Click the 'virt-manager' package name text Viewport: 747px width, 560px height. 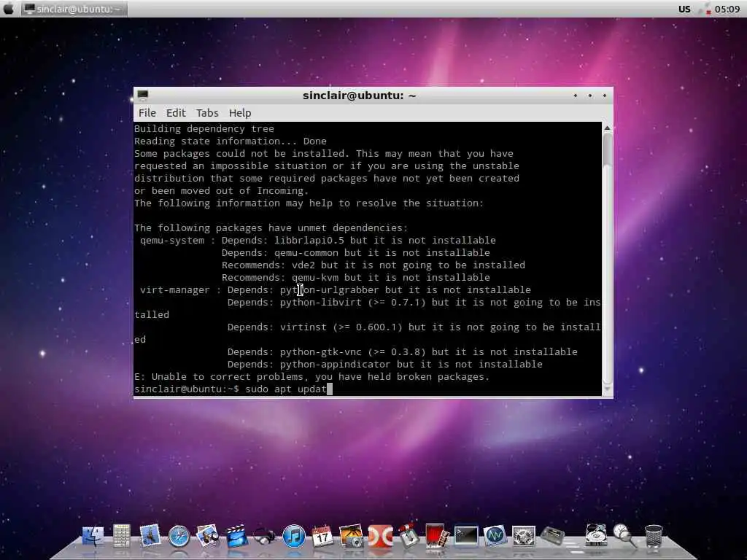(x=175, y=290)
